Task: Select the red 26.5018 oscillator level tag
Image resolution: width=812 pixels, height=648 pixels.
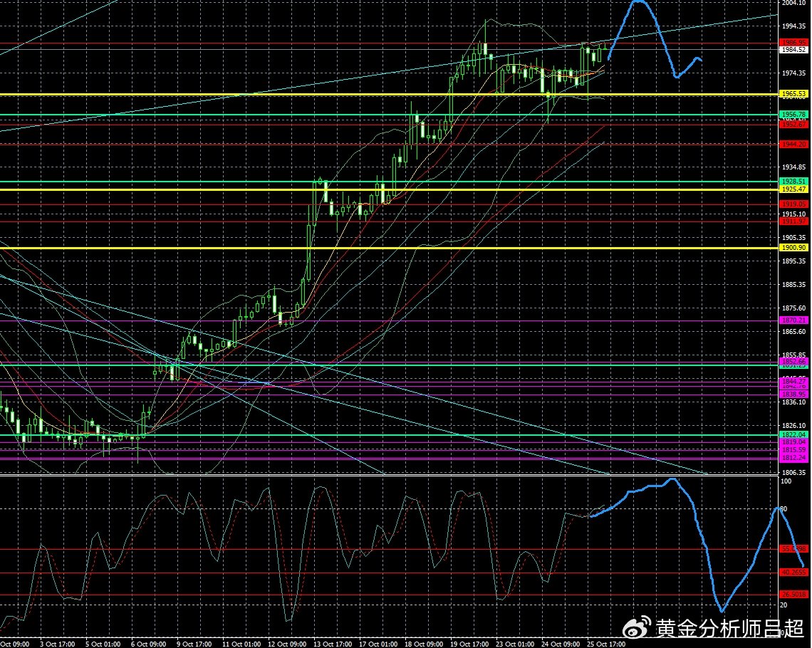Action: [793, 594]
